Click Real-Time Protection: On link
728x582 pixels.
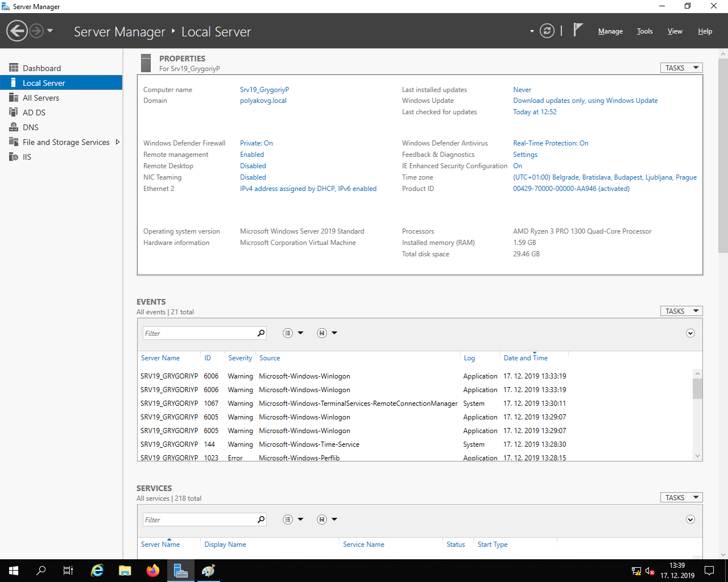click(551, 143)
